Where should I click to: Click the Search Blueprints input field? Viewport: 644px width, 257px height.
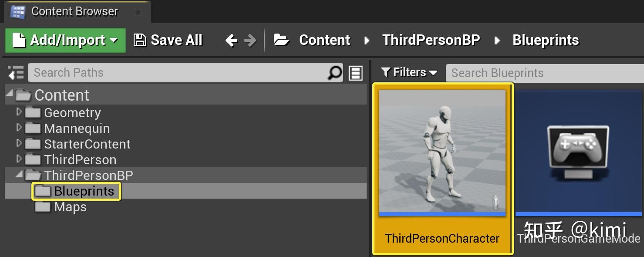click(545, 73)
